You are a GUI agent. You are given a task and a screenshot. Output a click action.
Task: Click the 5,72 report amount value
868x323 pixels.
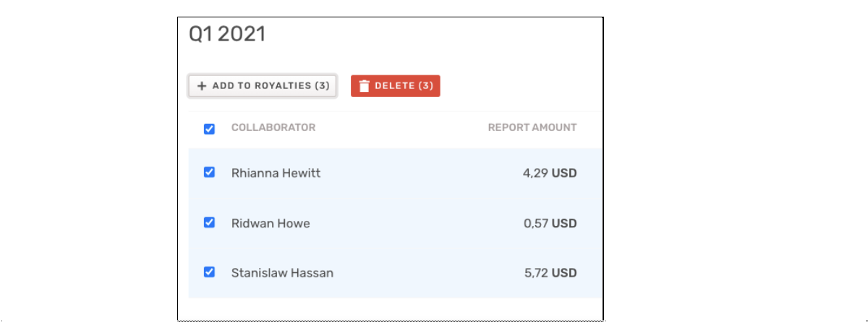535,273
